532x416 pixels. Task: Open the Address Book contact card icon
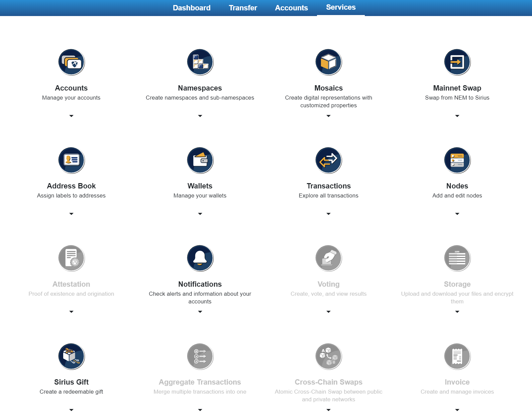pyautogui.click(x=71, y=160)
